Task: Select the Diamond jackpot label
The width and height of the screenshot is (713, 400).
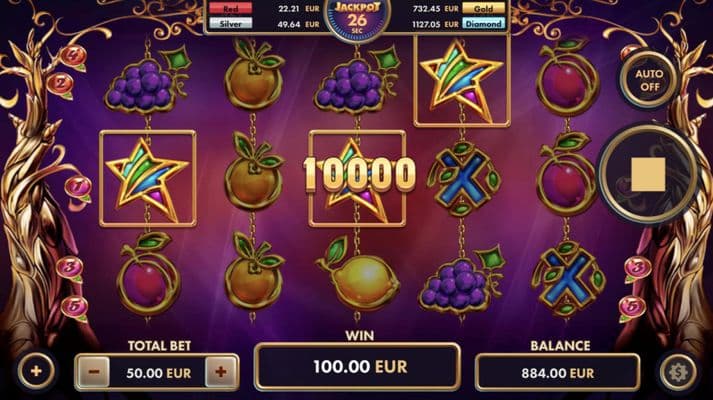Action: click(483, 24)
